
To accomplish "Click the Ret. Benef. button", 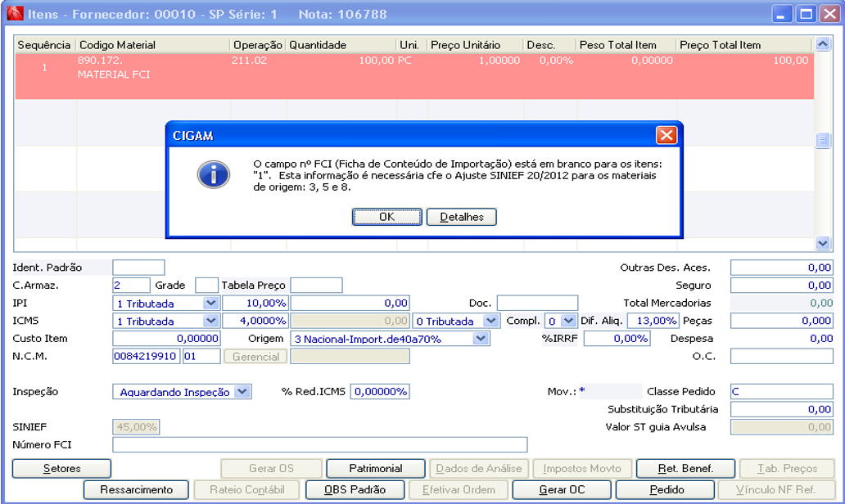I will click(x=685, y=469).
